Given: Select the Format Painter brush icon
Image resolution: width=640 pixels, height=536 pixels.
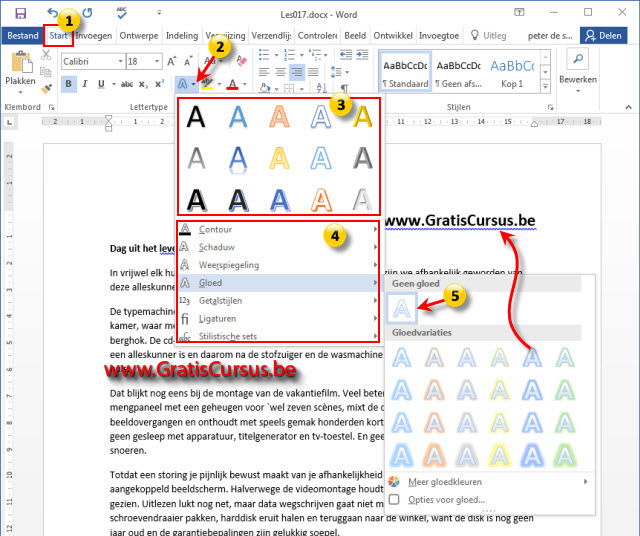Looking at the screenshot, I should 46,88.
